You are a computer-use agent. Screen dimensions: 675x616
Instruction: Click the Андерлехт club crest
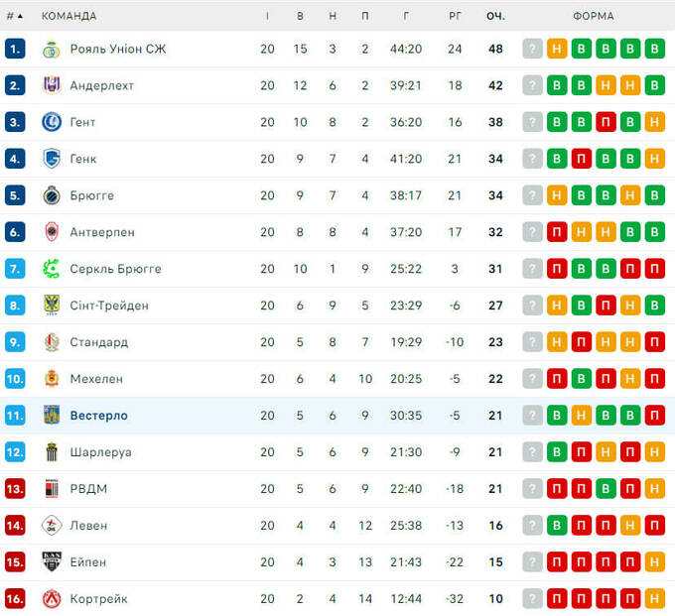pyautogui.click(x=52, y=85)
